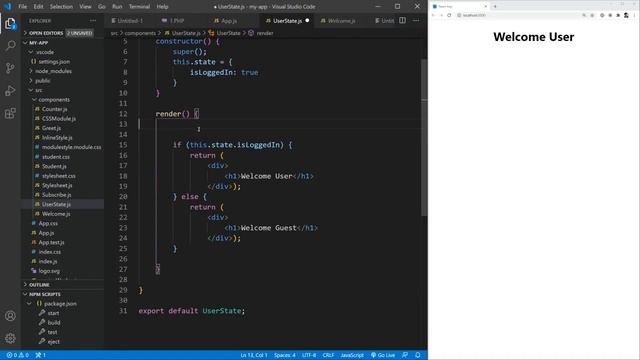This screenshot has width=640, height=360.
Task: Click CRLF line ending selector
Action: (328, 355)
